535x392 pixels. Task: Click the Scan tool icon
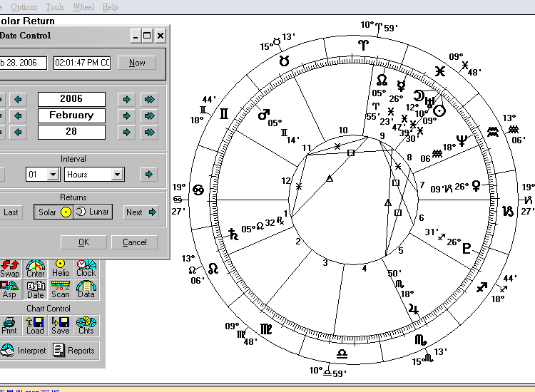(x=61, y=289)
